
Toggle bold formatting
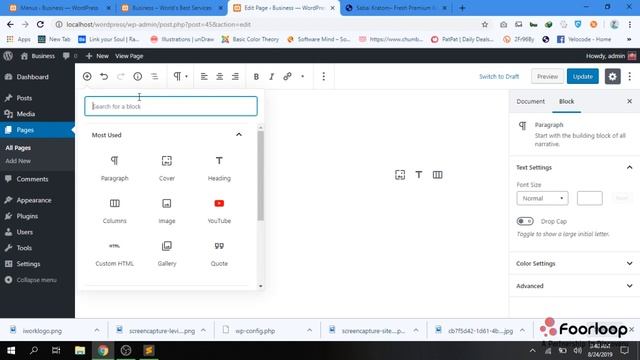[x=256, y=76]
